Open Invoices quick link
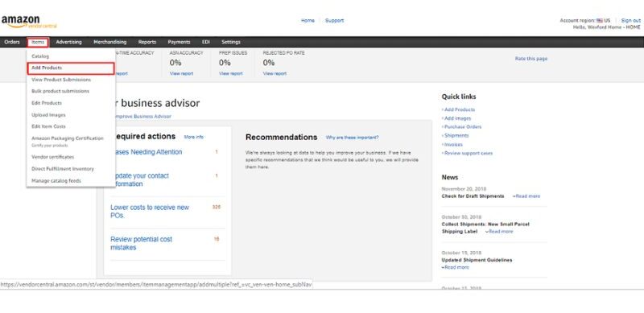644x313 pixels. (x=453, y=145)
